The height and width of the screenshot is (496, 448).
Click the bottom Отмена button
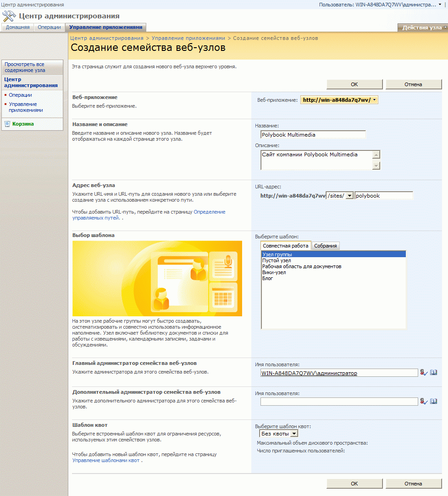(413, 484)
